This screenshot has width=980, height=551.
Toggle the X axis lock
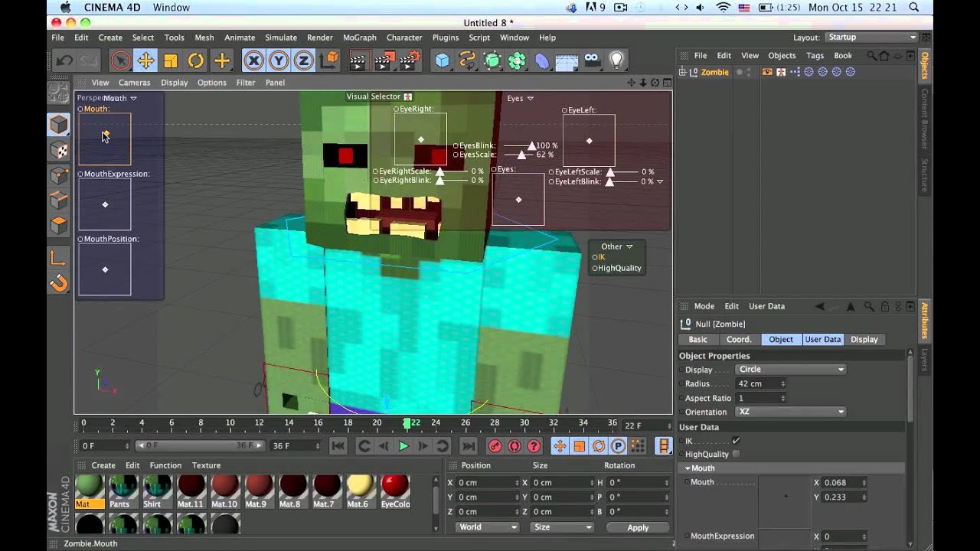click(x=253, y=60)
